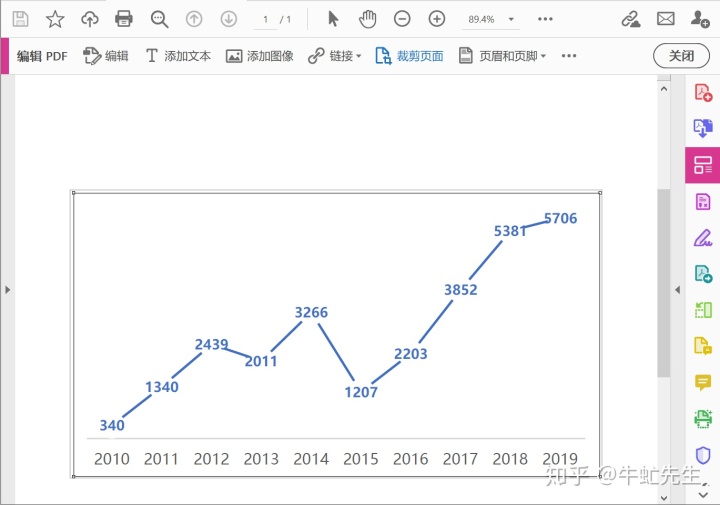
Task: Choose 添加图像 add image tool
Action: (x=259, y=56)
